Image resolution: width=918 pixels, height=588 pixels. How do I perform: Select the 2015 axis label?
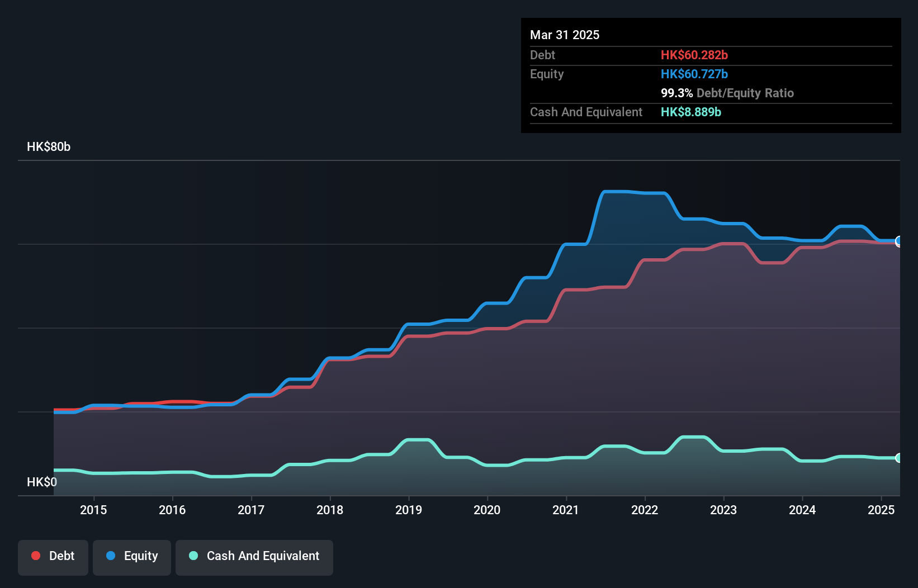pos(94,510)
